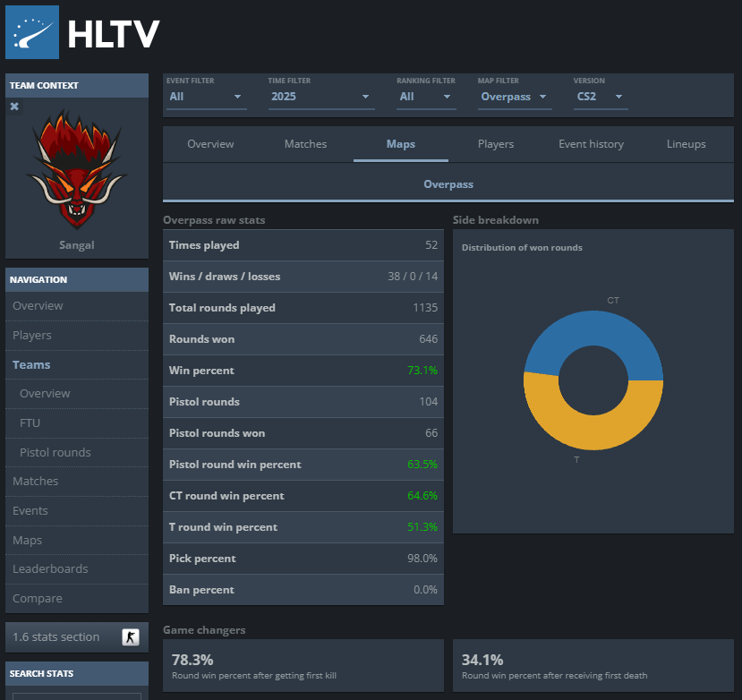Open Leaderboards in navigation sidebar
The height and width of the screenshot is (700, 742).
tap(77, 568)
